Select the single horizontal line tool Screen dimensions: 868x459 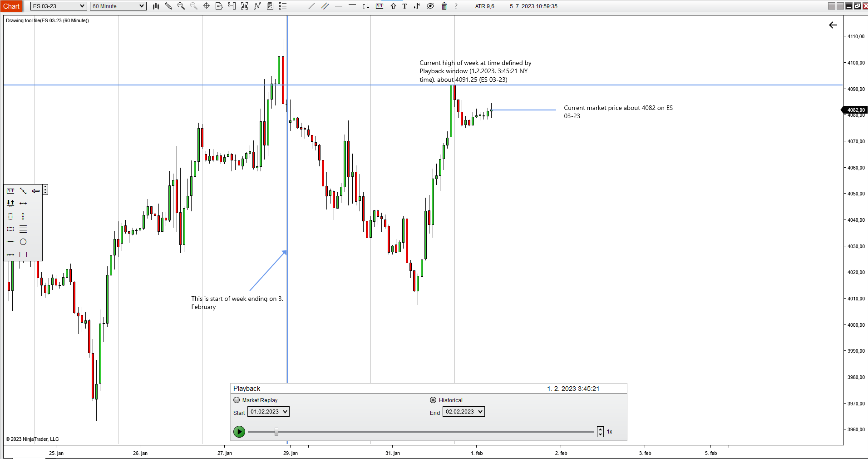point(339,6)
